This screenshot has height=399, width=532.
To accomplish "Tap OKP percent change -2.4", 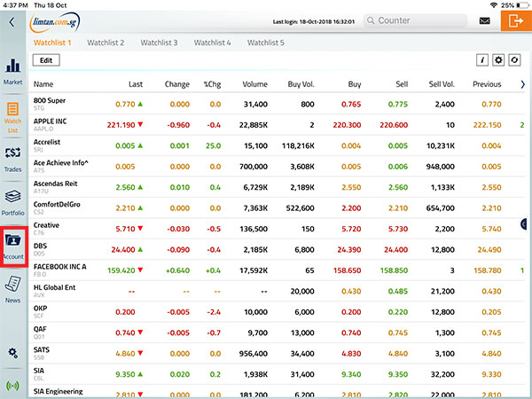I will 214,312.
